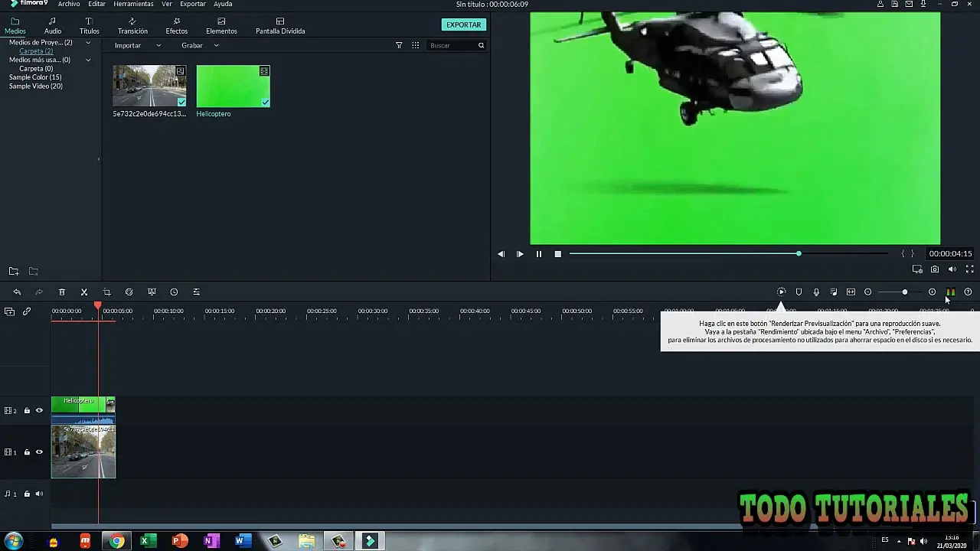The width and height of the screenshot is (980, 551).
Task: Open the speed control tool in timeline toolbar
Action: (x=129, y=292)
